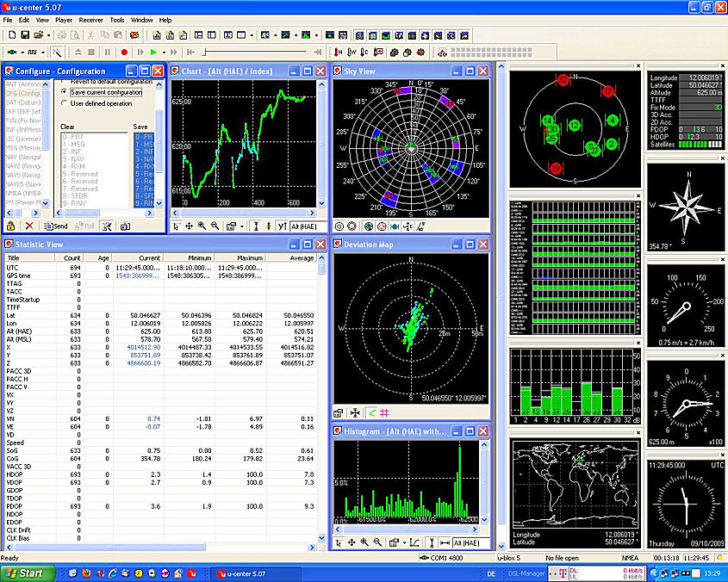Select the Revert to default configuration radio button
Screen dimensions: 728x582
pyautogui.click(x=64, y=82)
